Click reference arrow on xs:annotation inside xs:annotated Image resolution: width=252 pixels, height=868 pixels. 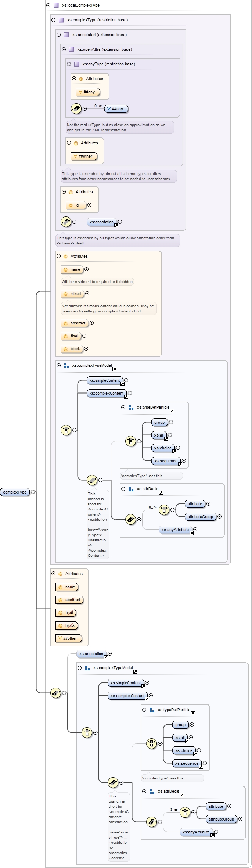point(116,225)
